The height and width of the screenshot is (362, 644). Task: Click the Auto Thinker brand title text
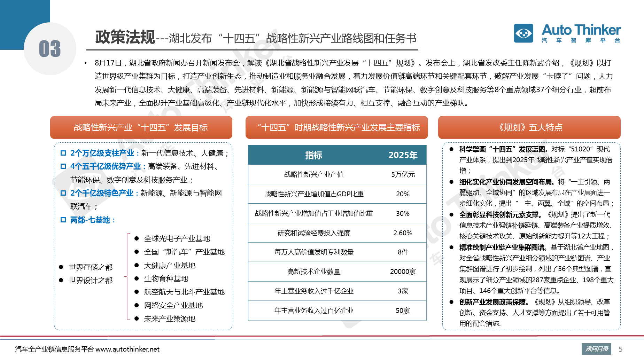(581, 30)
